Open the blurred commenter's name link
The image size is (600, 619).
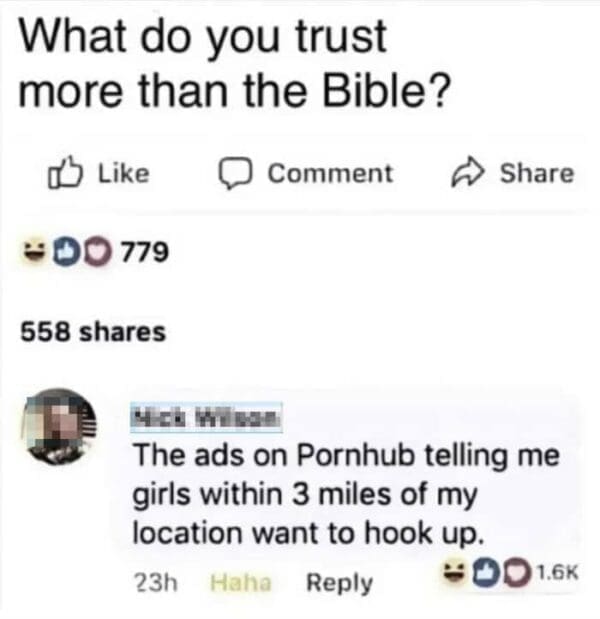206,417
